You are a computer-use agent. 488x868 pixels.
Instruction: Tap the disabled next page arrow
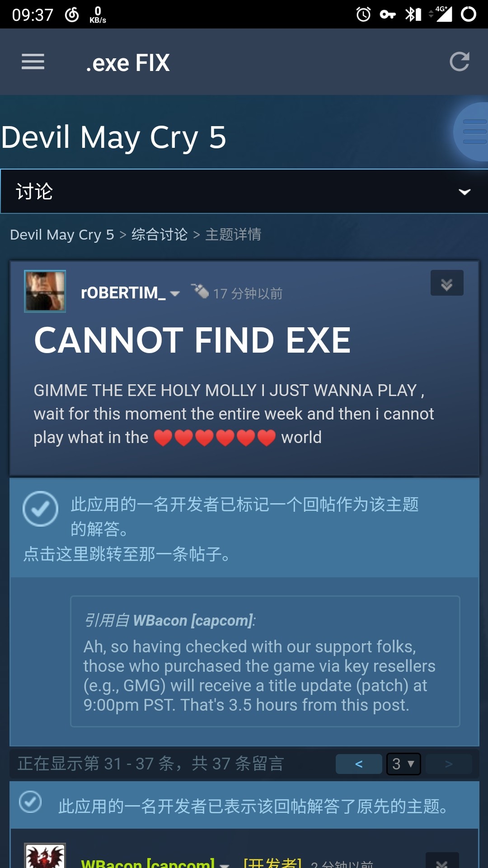(449, 764)
